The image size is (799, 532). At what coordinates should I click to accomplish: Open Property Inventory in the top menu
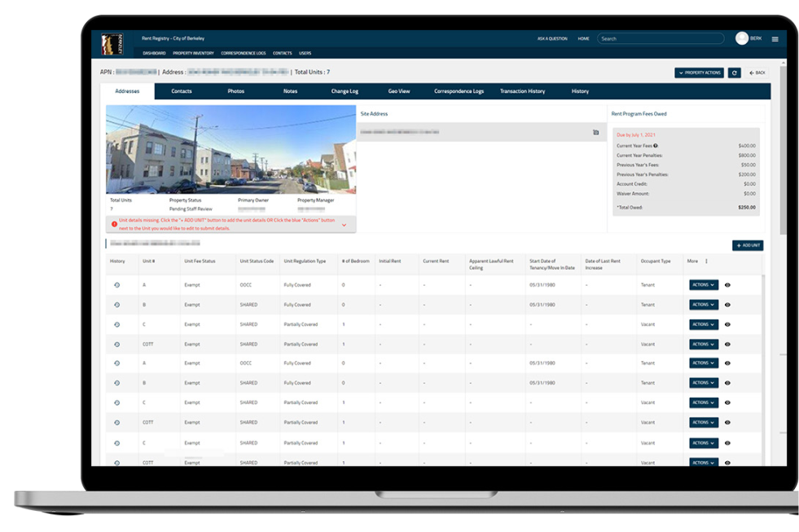(x=193, y=53)
